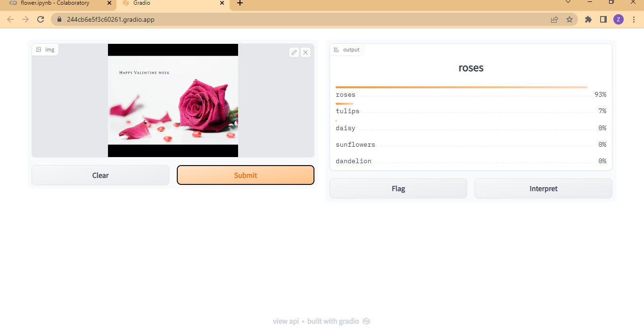Open the 'view api' link
Image resolution: width=644 pixels, height=333 pixels.
(x=286, y=321)
